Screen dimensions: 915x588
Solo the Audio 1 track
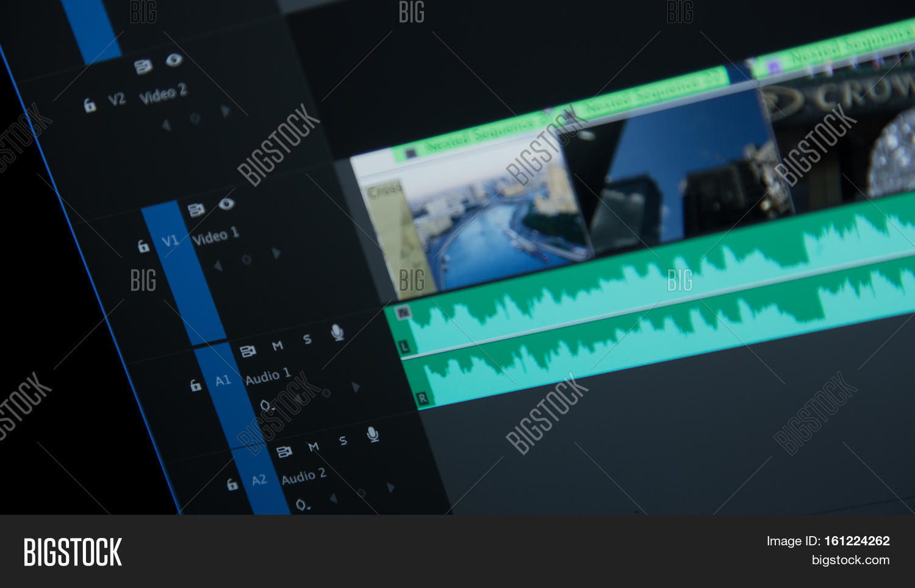click(307, 339)
